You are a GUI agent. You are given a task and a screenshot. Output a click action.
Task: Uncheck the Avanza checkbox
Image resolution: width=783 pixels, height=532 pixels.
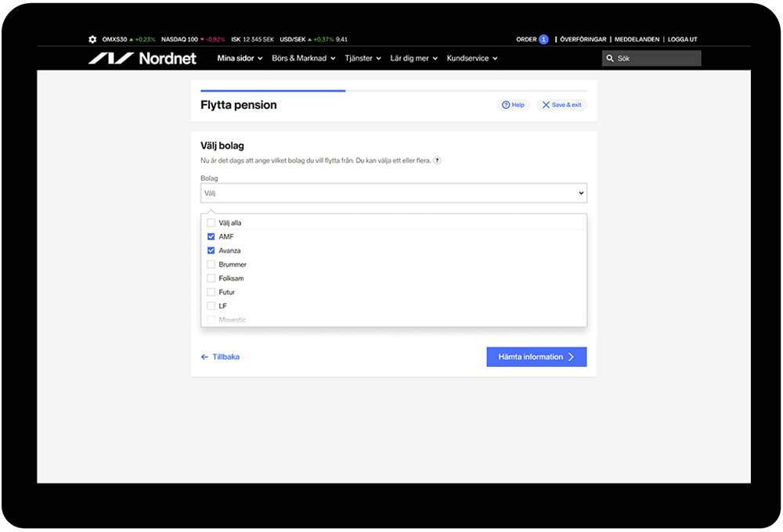tap(211, 250)
